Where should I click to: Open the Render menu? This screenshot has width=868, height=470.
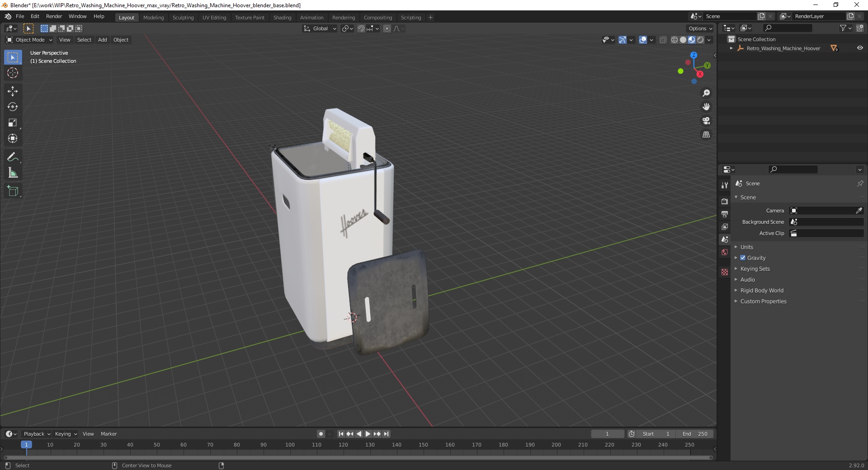coord(54,16)
